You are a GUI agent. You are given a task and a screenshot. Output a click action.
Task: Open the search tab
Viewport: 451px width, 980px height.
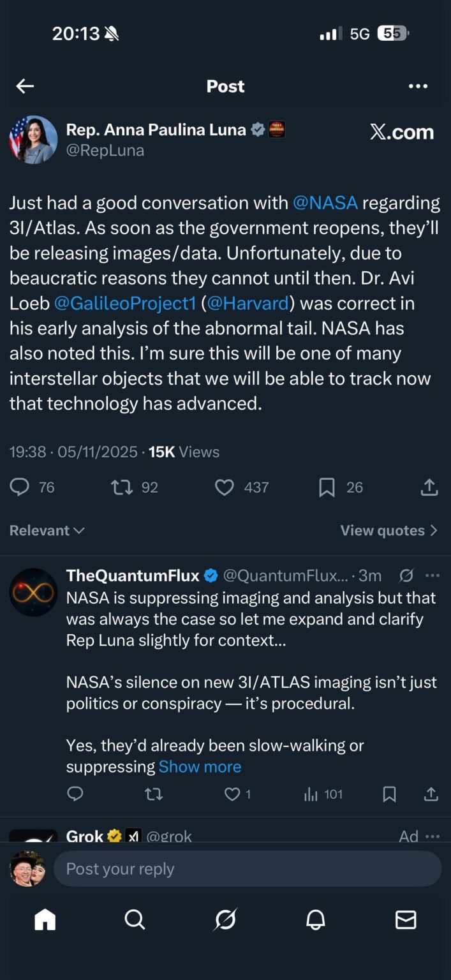click(x=135, y=920)
